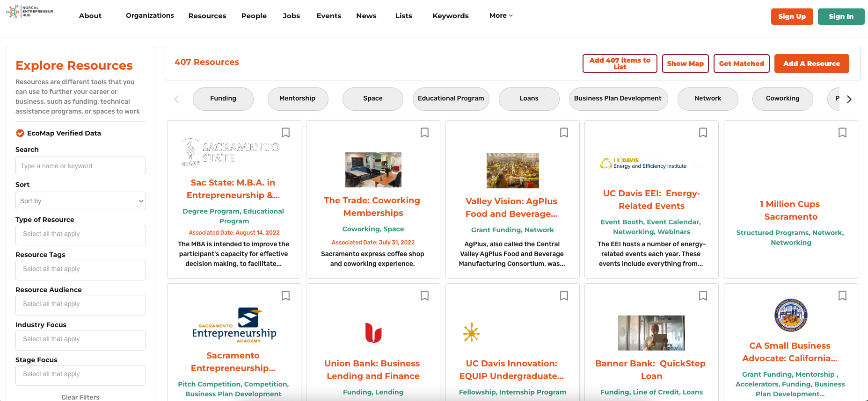Open the Union Bank red logo
The height and width of the screenshot is (401, 868).
(x=373, y=333)
